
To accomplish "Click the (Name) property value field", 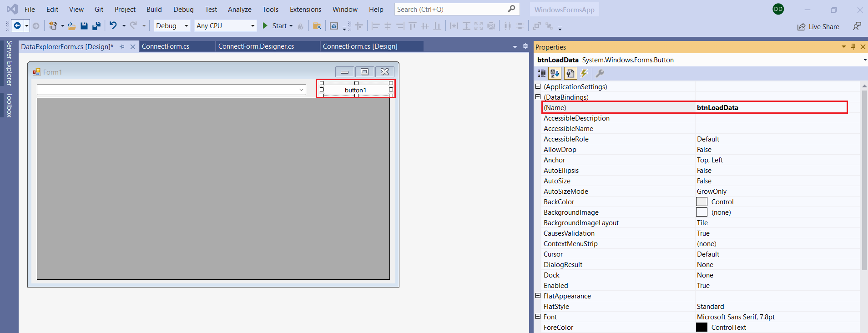I will click(771, 108).
